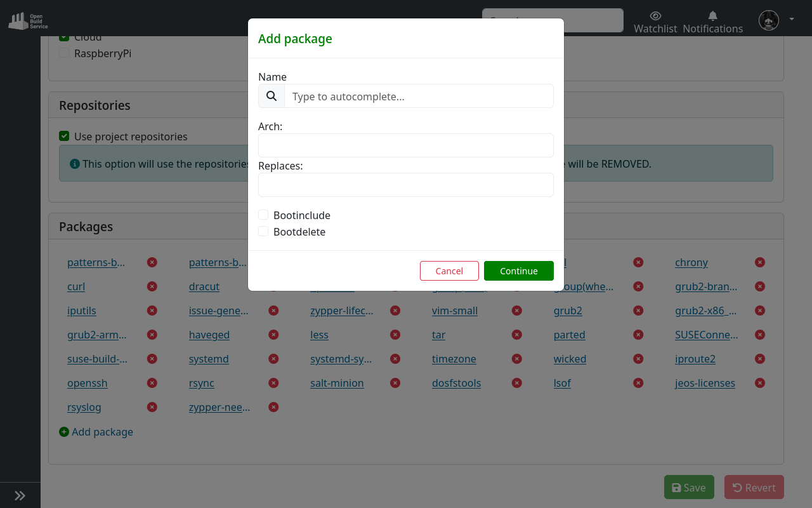Click the Cancel button in the dialog
812x508 pixels.
449,271
